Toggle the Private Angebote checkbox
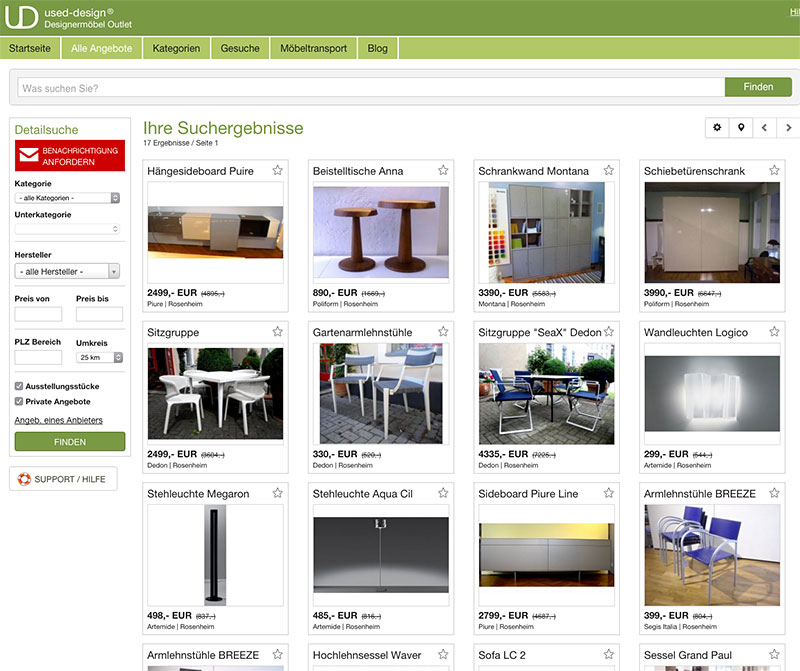Screen dimensions: 800x671 point(19,401)
